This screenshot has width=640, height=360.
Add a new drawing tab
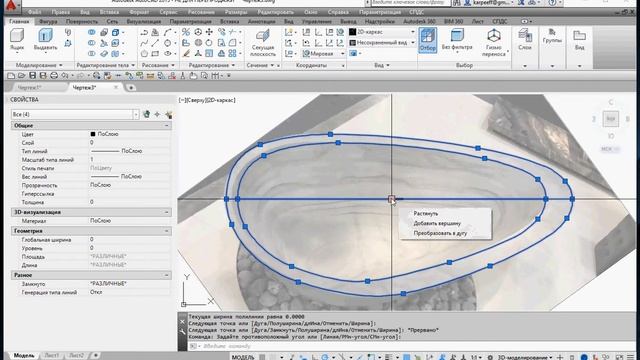click(131, 87)
